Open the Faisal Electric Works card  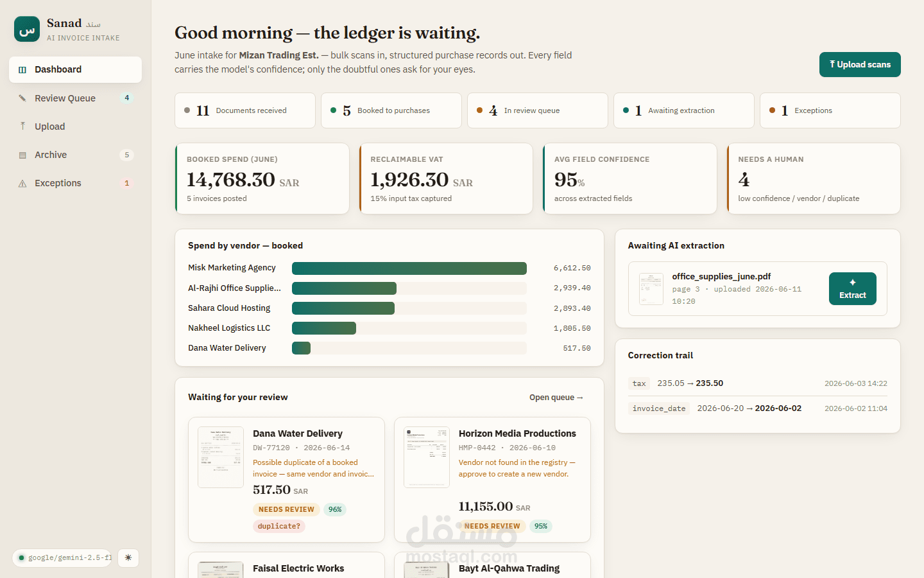coord(286,566)
